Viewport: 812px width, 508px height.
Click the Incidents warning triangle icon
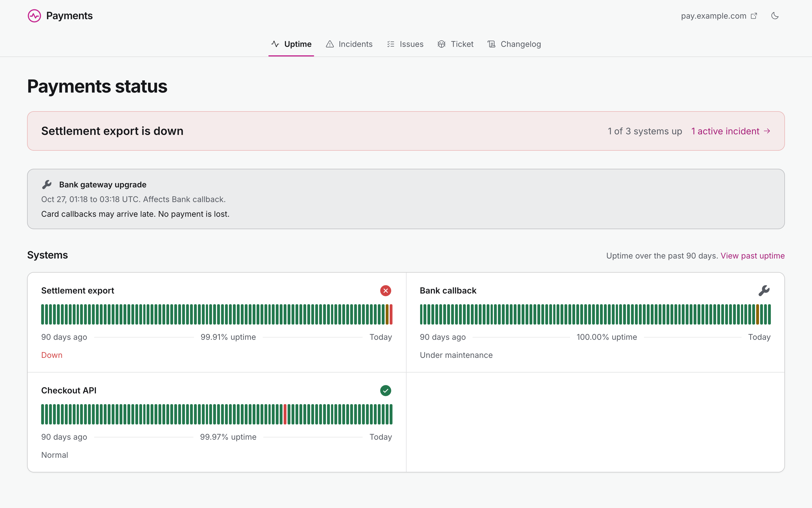pyautogui.click(x=330, y=44)
